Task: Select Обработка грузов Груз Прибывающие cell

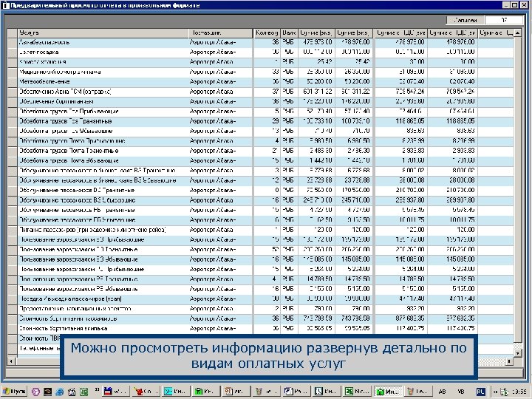Action: click(x=103, y=112)
